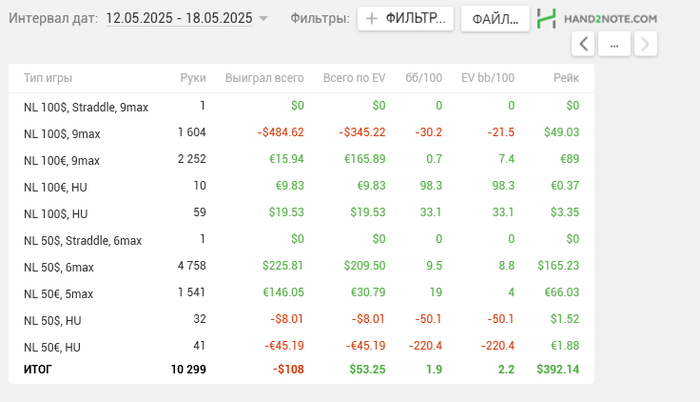Sort by the Руки column header

point(193,78)
